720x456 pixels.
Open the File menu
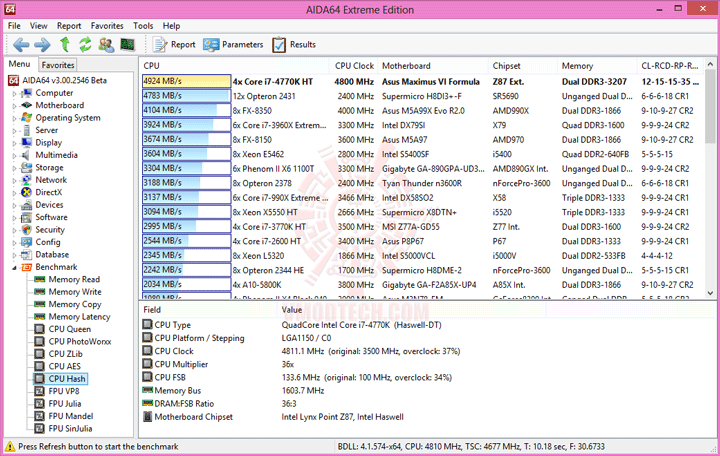[14, 26]
